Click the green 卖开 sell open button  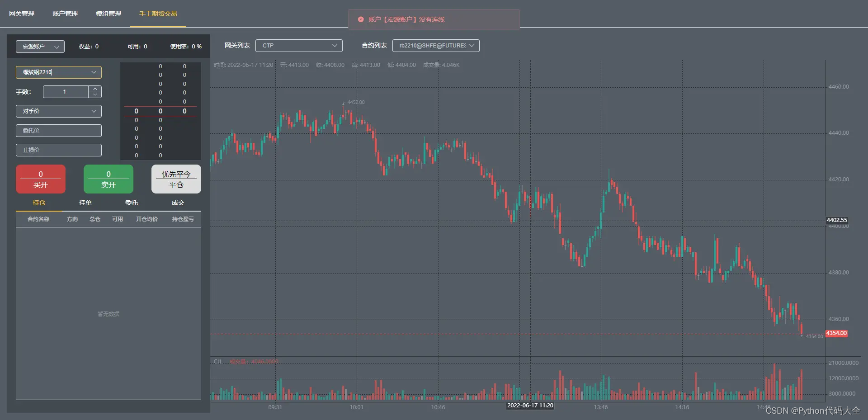[x=108, y=179]
